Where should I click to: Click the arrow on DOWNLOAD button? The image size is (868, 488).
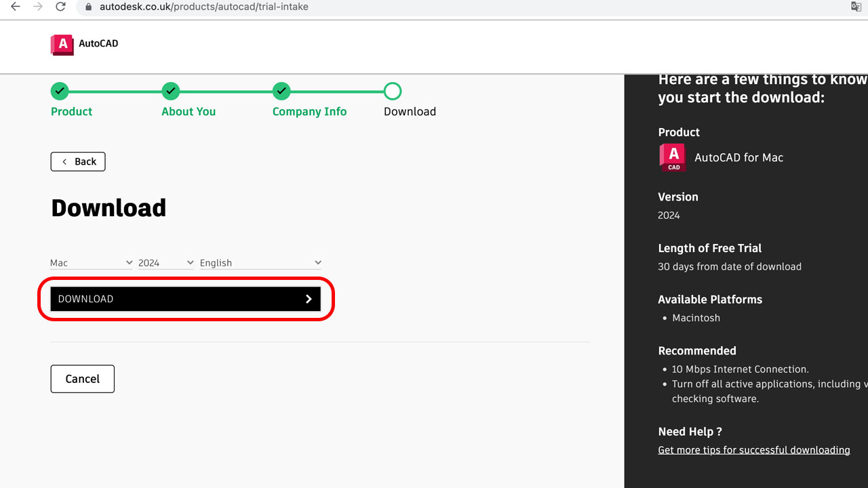pyautogui.click(x=309, y=299)
